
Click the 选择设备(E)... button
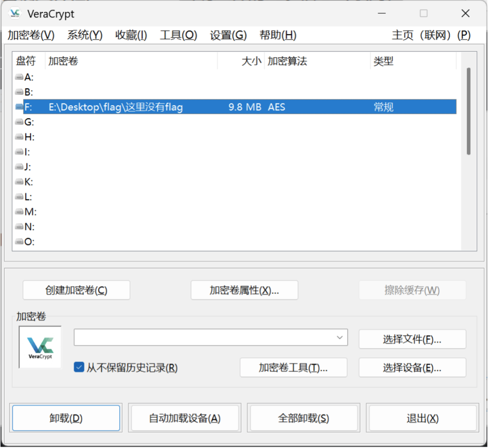[412, 368]
